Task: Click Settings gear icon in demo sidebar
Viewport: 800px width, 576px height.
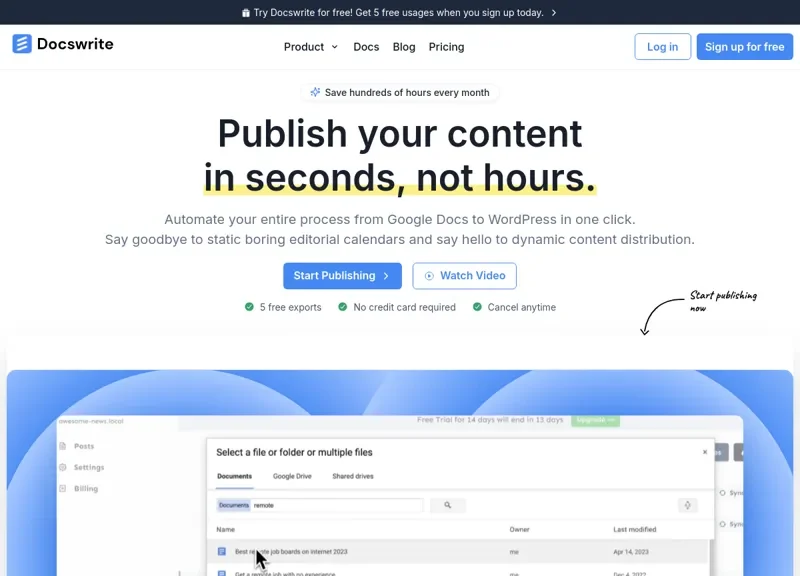Action: (63, 467)
